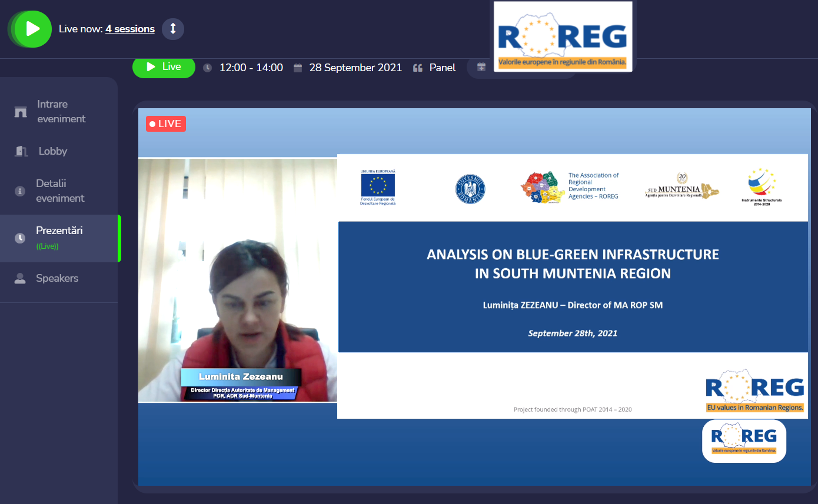Viewport: 818px width, 504px height.
Task: Click the "September 28th, 2021" slide date
Action: (x=573, y=333)
